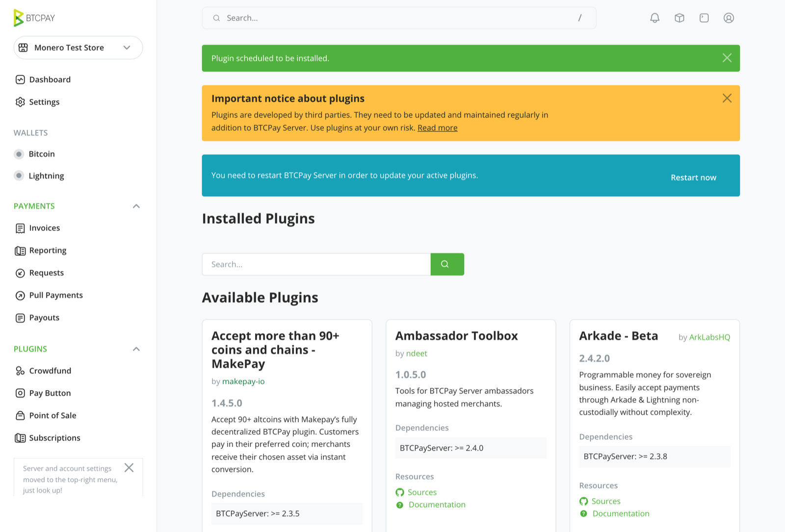Focus the plugin search field
The width and height of the screenshot is (785, 532).
(316, 264)
